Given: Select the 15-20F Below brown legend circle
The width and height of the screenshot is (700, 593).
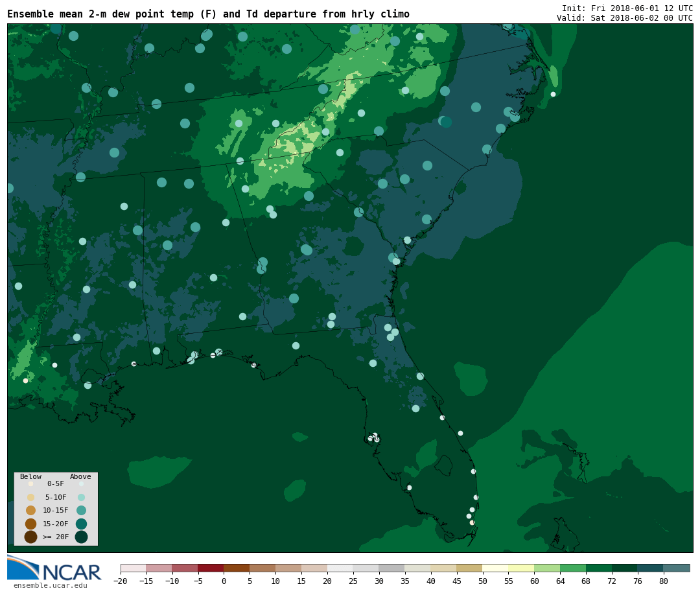Looking at the screenshot, I should tap(30, 524).
